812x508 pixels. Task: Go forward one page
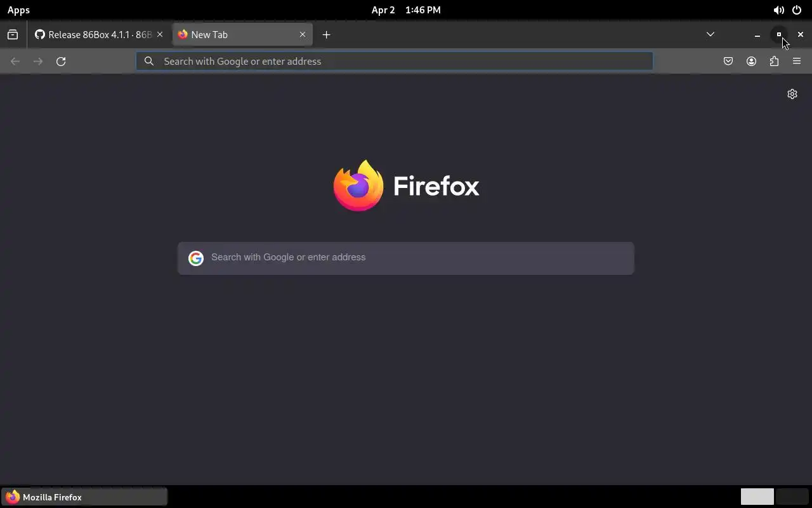tap(38, 61)
